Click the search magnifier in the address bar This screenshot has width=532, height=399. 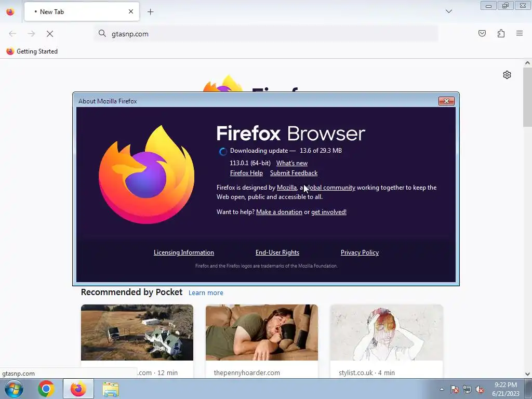pyautogui.click(x=102, y=33)
